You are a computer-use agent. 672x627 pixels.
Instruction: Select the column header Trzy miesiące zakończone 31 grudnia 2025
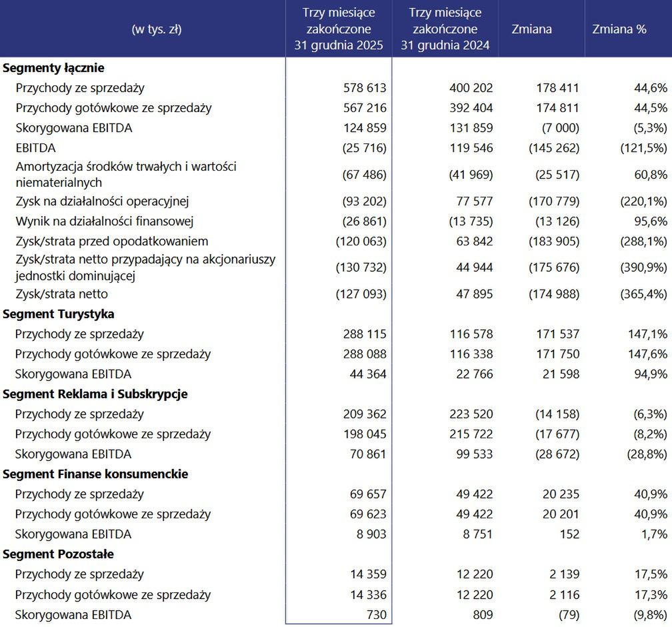point(337,29)
